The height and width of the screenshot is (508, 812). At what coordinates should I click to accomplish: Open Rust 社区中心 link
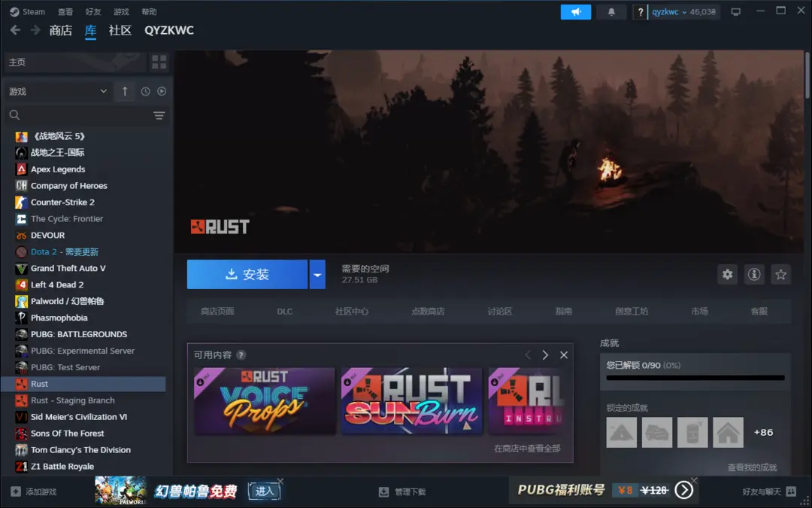(x=352, y=312)
